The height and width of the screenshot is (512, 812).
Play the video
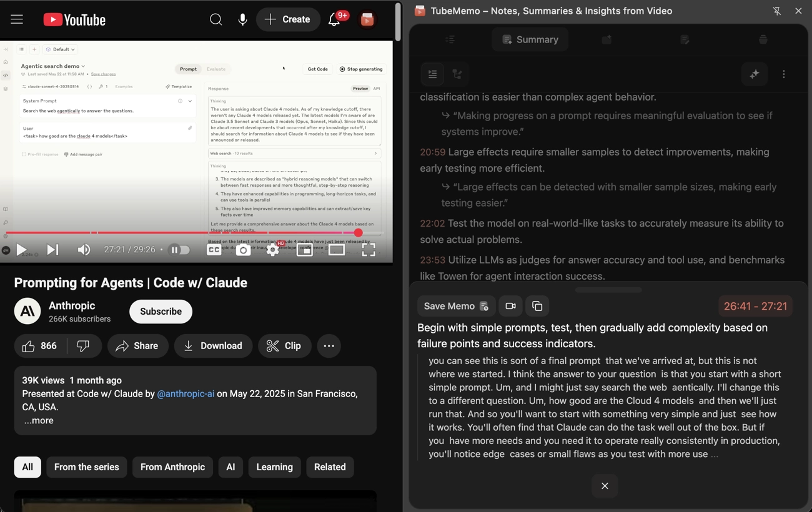(21, 250)
